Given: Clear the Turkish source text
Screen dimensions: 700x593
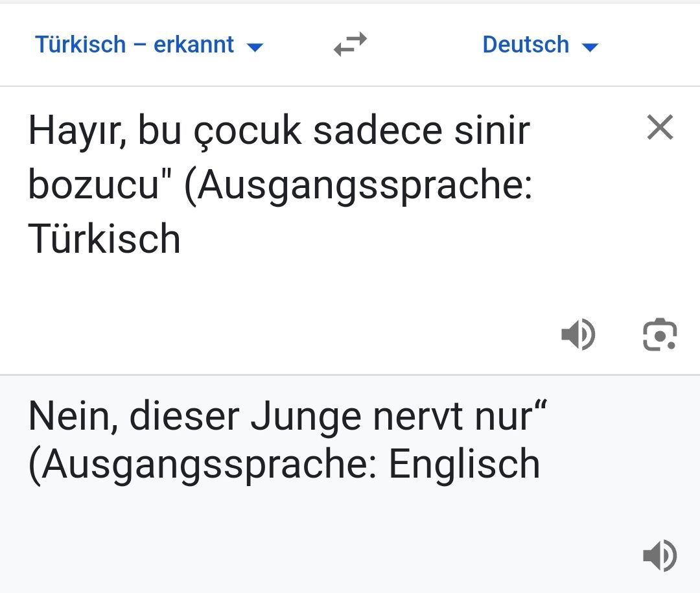Looking at the screenshot, I should [x=660, y=127].
